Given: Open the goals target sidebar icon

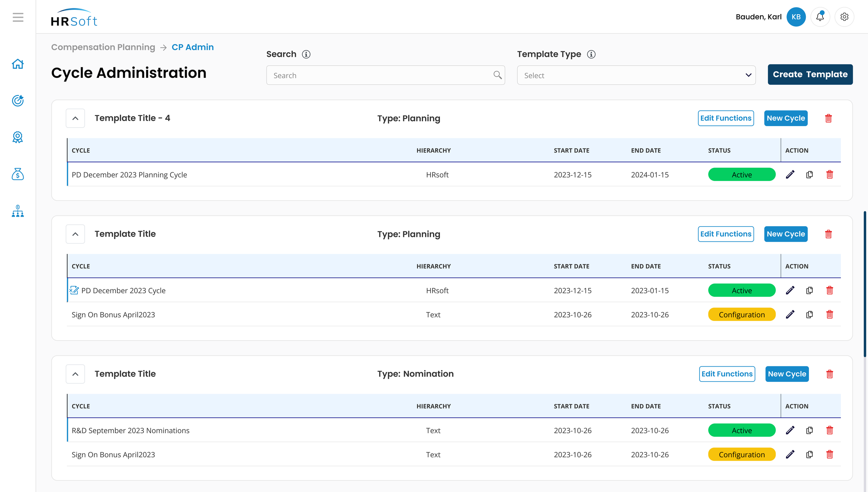Looking at the screenshot, I should click(x=18, y=101).
